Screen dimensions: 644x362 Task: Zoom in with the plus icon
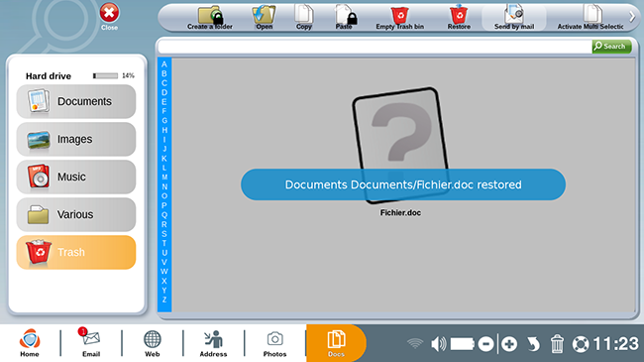pos(509,344)
